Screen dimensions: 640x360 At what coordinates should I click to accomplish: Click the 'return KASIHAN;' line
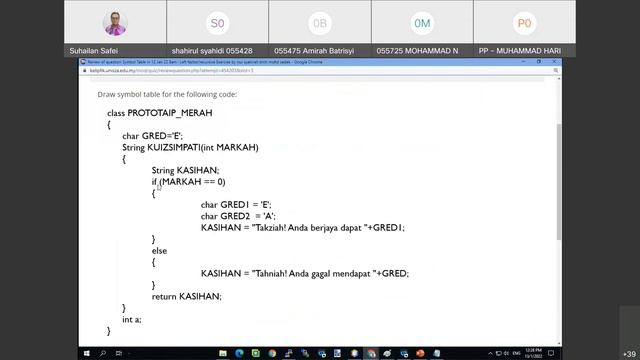[187, 296]
